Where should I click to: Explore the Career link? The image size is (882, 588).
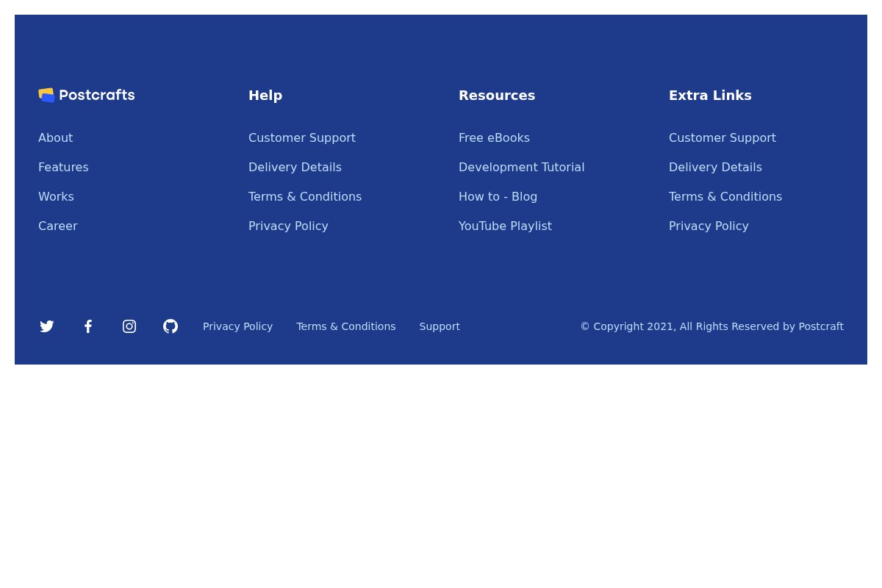57,226
